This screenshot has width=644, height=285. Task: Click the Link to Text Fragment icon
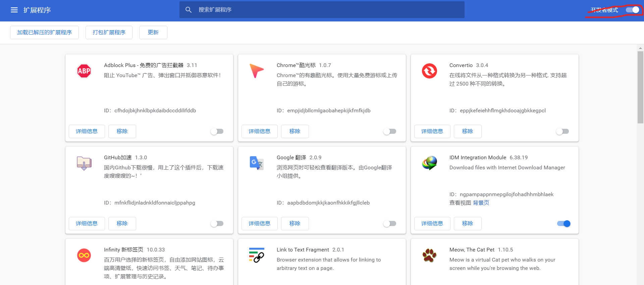pyautogui.click(x=257, y=255)
